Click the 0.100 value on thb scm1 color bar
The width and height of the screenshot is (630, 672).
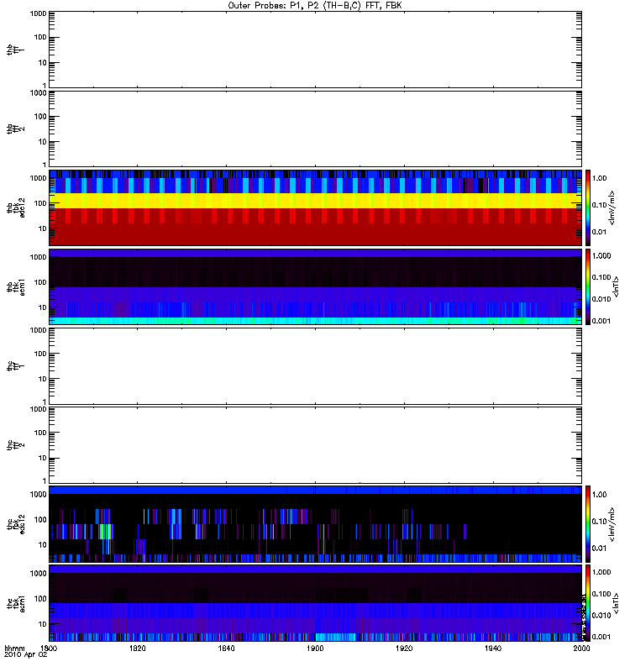coord(601,277)
